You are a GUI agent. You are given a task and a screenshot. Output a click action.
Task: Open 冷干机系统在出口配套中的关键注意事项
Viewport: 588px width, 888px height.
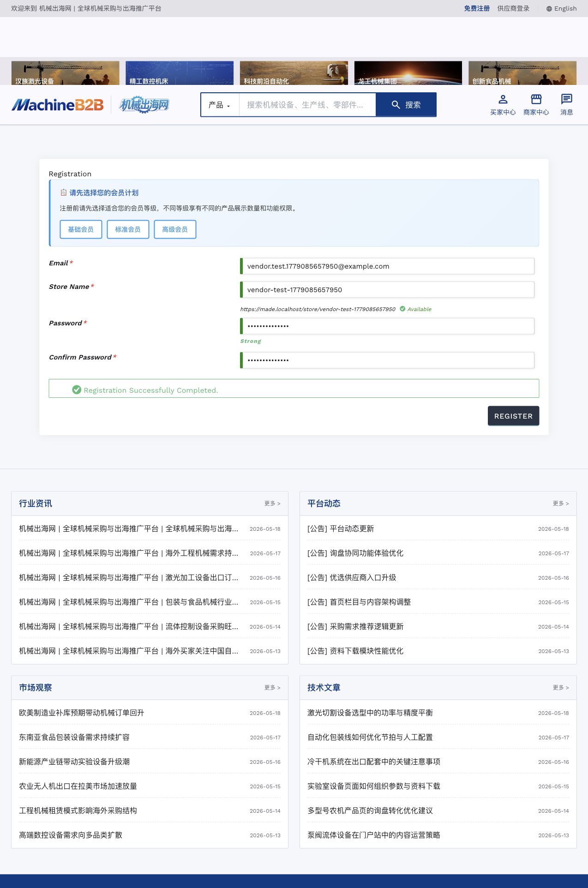pyautogui.click(x=374, y=762)
